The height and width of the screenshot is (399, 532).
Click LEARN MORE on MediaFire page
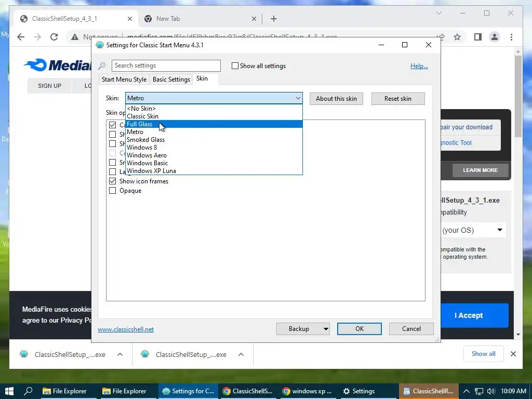481,170
